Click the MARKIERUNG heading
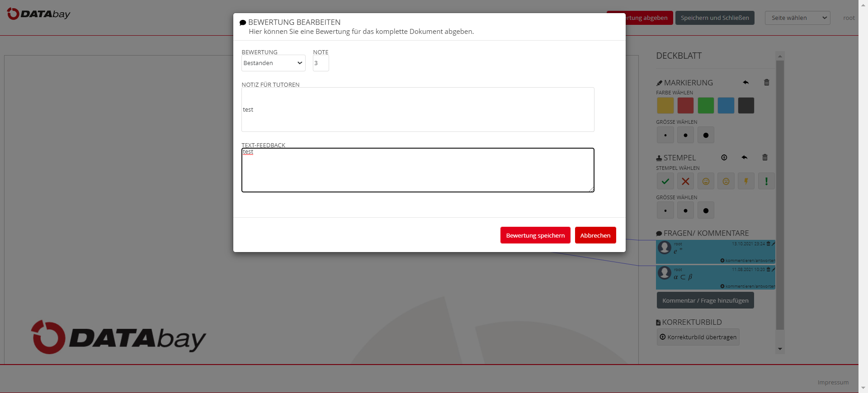Screen dimensions: 868x393 pos(688,83)
